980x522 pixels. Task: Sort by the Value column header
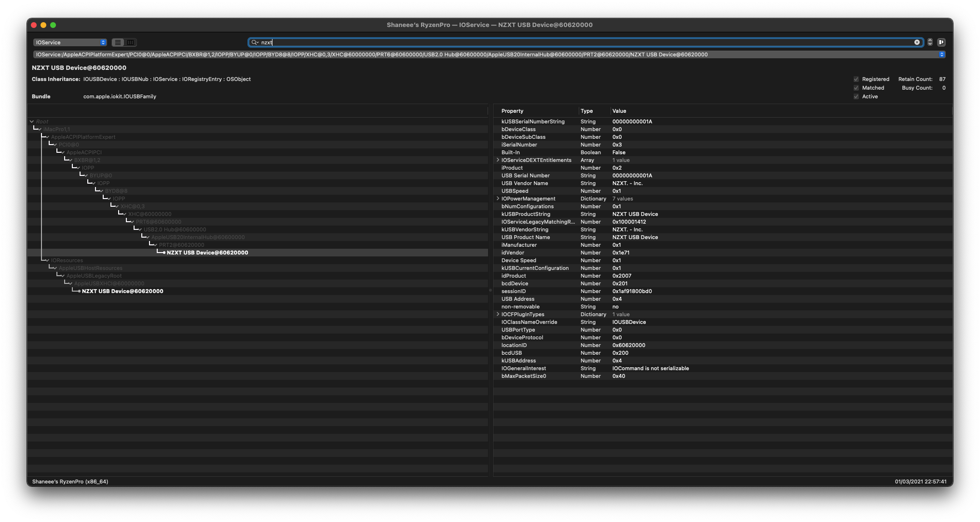[619, 111]
